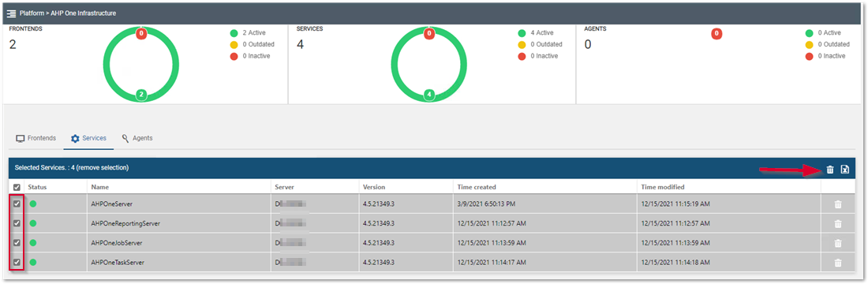The width and height of the screenshot is (868, 284).
Task: Click '0 Outdated' legend in Agents panel
Action: pyautogui.click(x=828, y=44)
